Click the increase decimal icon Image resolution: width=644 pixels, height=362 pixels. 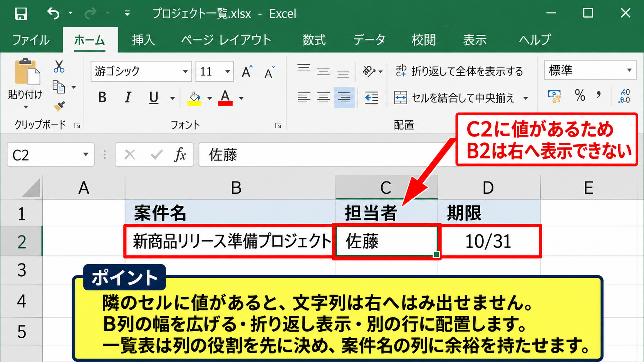tap(624, 96)
